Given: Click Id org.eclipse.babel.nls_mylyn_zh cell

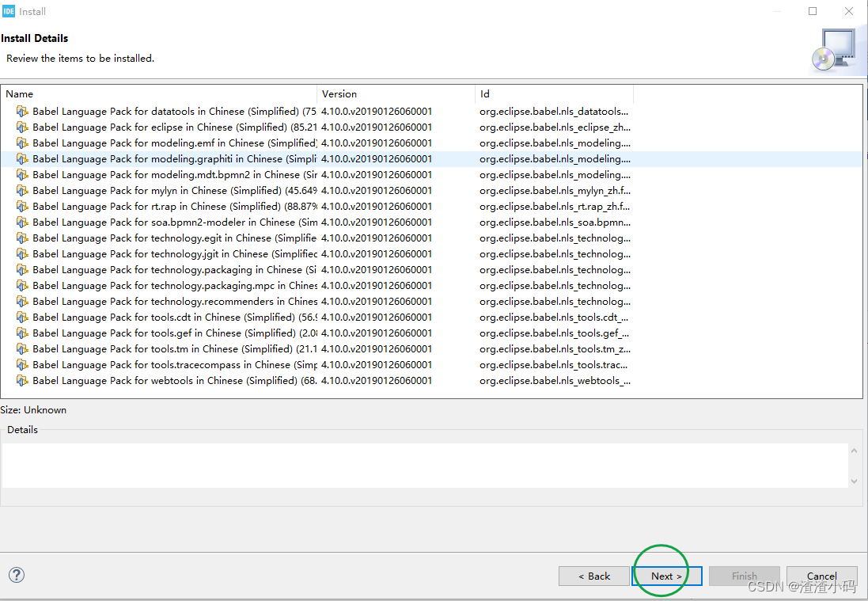Looking at the screenshot, I should pos(555,191).
